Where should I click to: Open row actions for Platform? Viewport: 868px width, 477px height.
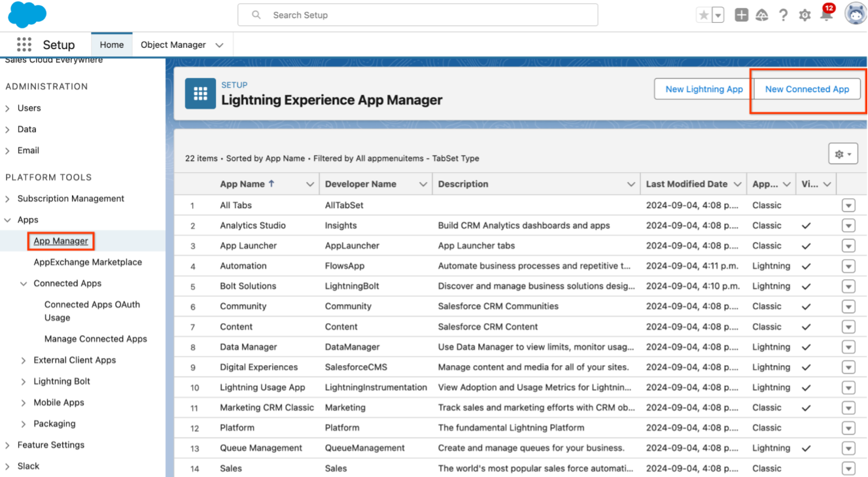coord(848,428)
